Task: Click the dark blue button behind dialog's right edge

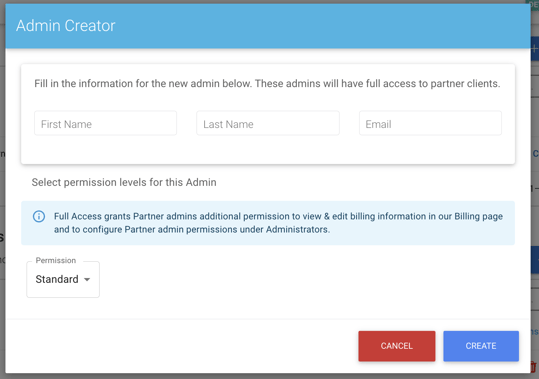Action: [x=535, y=260]
